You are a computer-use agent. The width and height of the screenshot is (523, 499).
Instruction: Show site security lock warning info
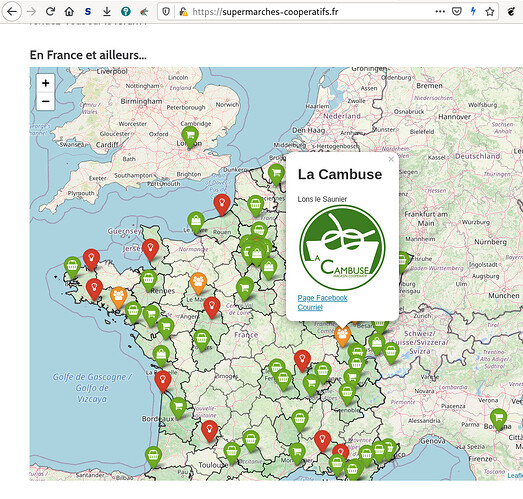(183, 12)
